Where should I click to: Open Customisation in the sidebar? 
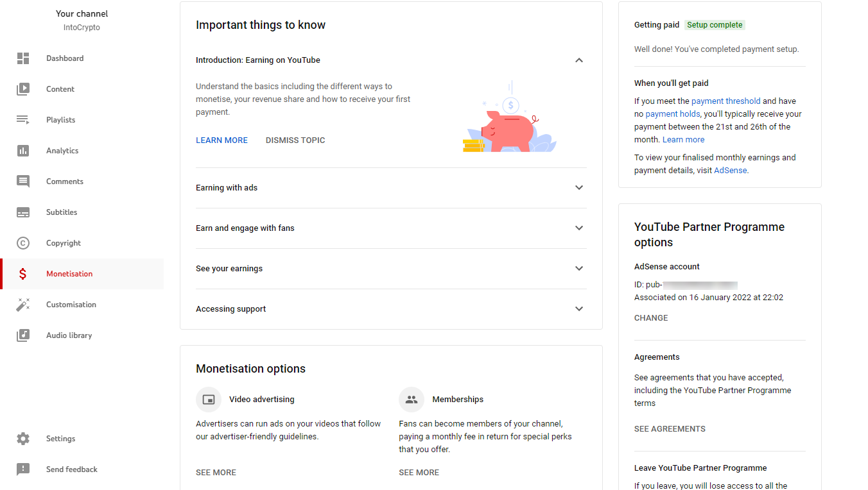point(82,305)
